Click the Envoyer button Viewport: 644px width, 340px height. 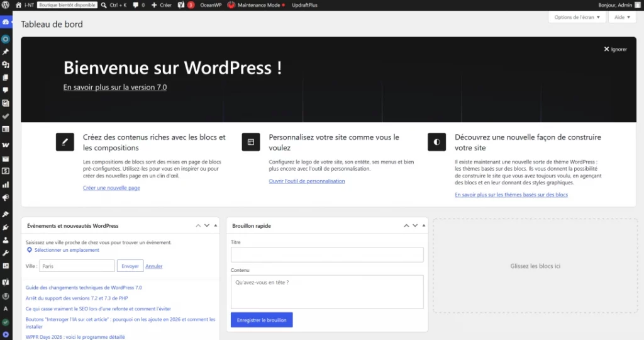tap(130, 266)
